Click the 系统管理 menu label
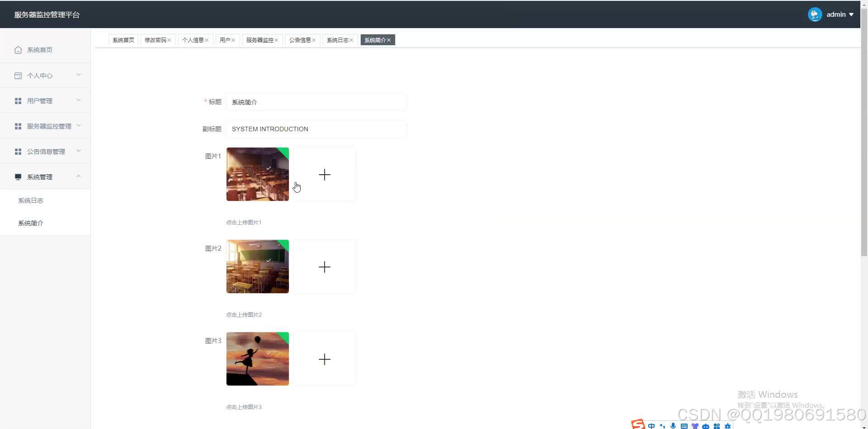 click(40, 177)
